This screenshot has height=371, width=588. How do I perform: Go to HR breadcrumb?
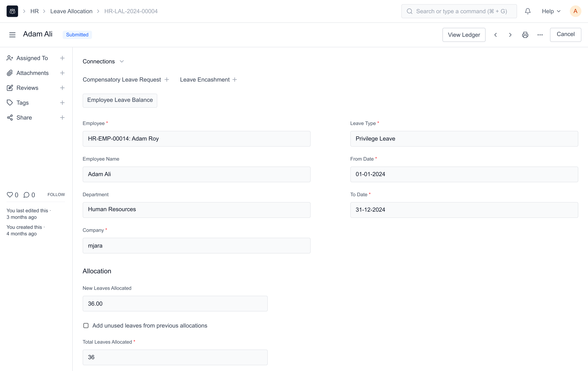pyautogui.click(x=34, y=11)
